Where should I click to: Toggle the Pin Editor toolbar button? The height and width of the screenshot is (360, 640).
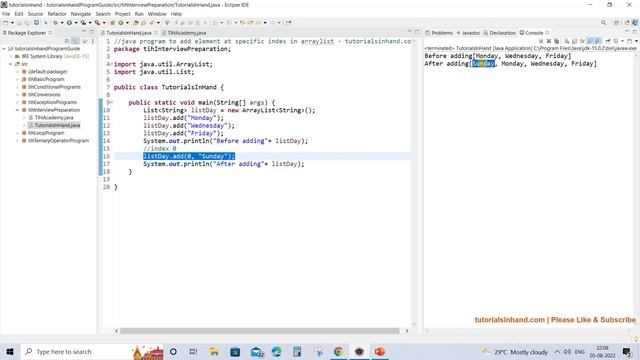[289, 23]
